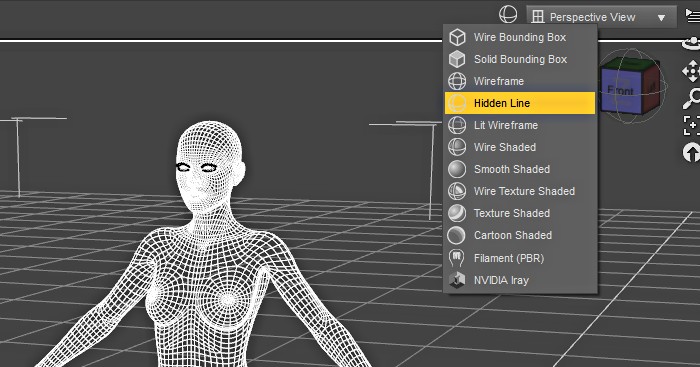Viewport: 700px width, 367px height.
Task: Switch to Lit Wireframe mode
Action: click(x=521, y=125)
